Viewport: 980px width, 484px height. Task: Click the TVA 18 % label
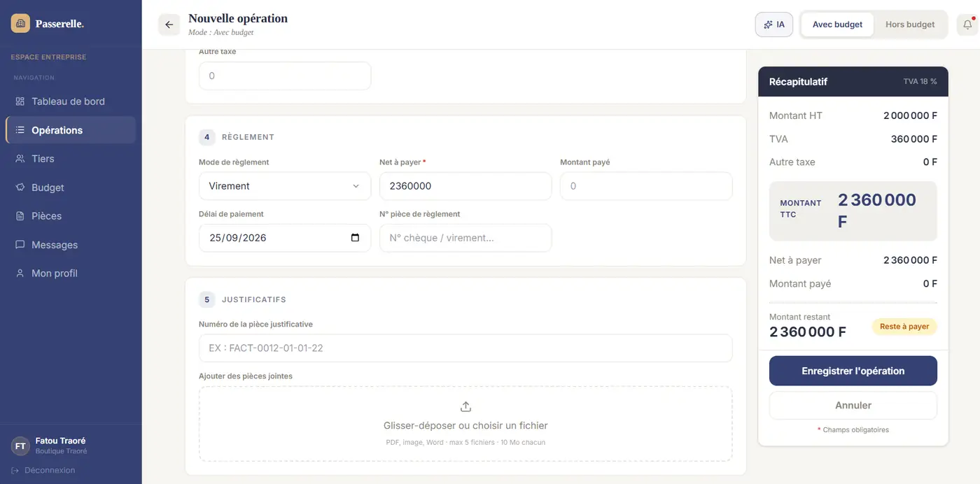(x=920, y=82)
